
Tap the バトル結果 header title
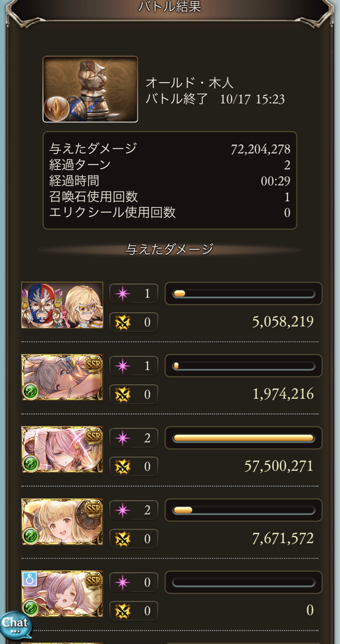169,7
